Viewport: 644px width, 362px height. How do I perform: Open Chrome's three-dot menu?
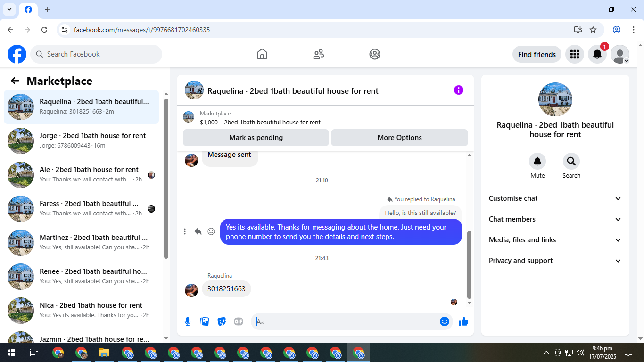coord(634,30)
